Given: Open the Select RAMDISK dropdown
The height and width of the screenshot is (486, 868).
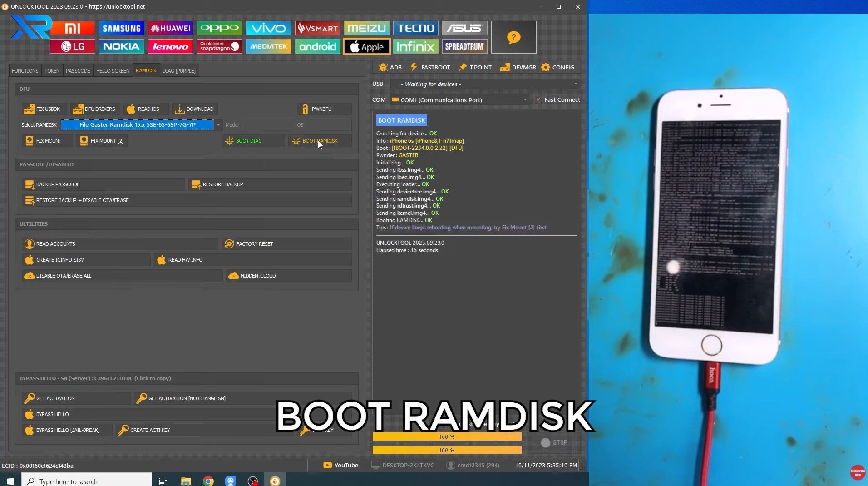Looking at the screenshot, I should [141, 125].
